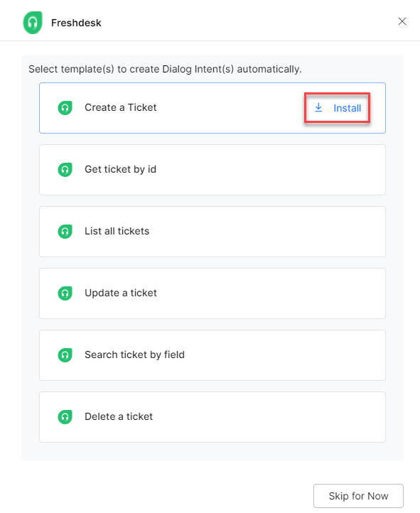Select the Search ticket by field template
This screenshot has height=513, width=420.
click(212, 355)
